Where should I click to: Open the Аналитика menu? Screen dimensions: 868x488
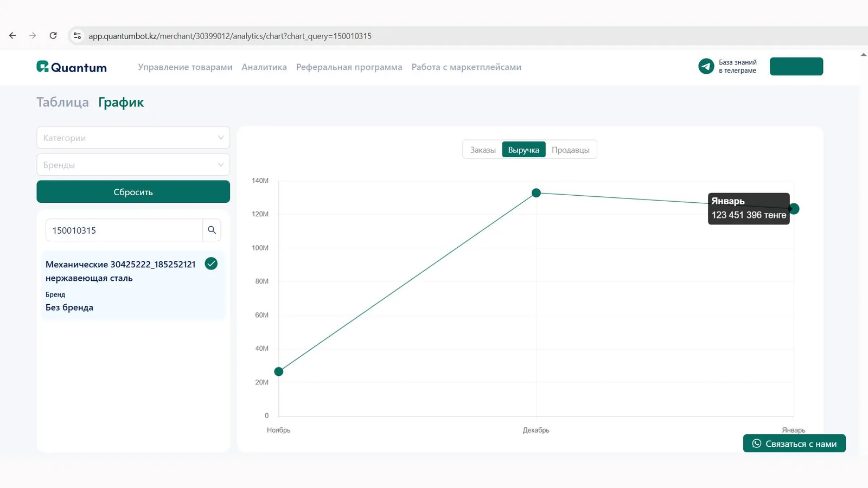264,67
